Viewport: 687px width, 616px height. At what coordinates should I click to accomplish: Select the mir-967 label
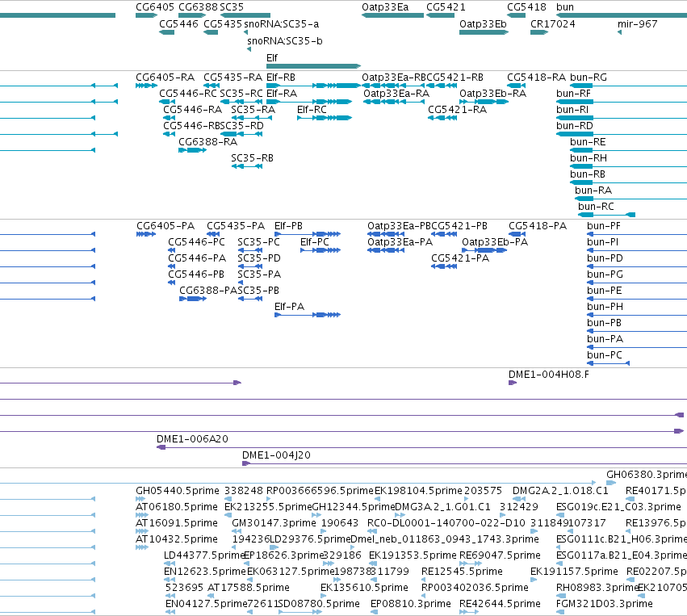pyautogui.click(x=638, y=23)
